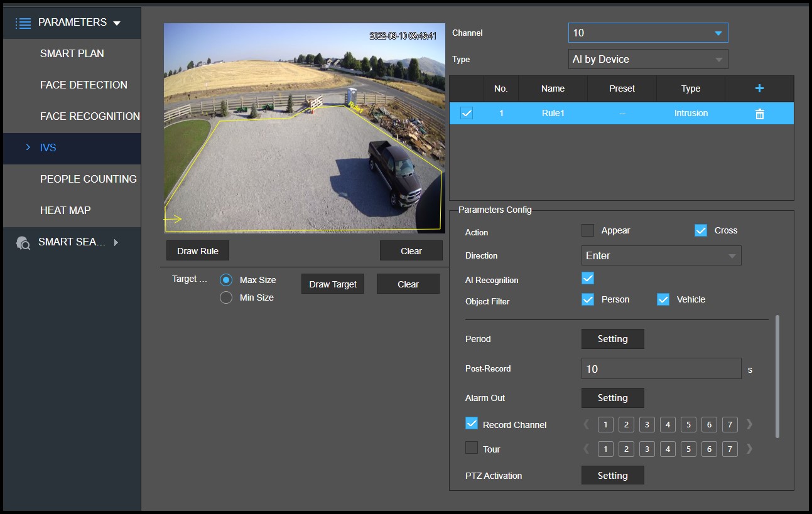Image resolution: width=812 pixels, height=514 pixels.
Task: Click Clear next to Draw Target
Action: tap(408, 284)
